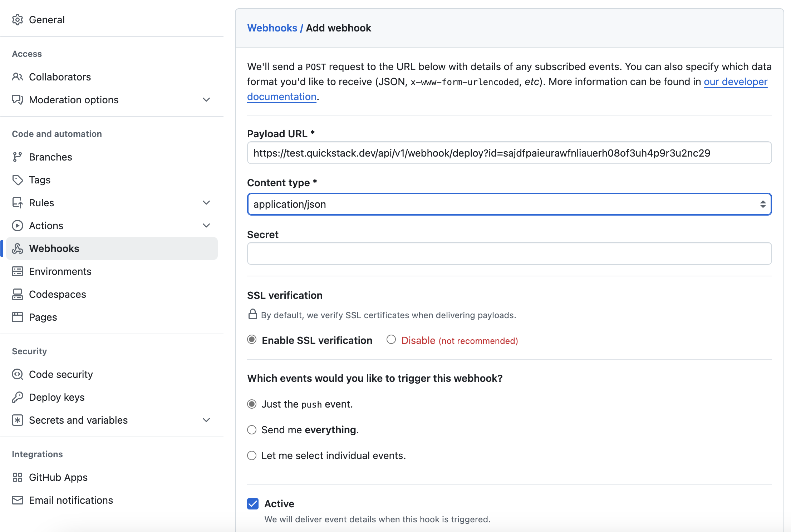The image size is (791, 532).
Task: Select Disable SSL verification radio button
Action: [x=391, y=340]
